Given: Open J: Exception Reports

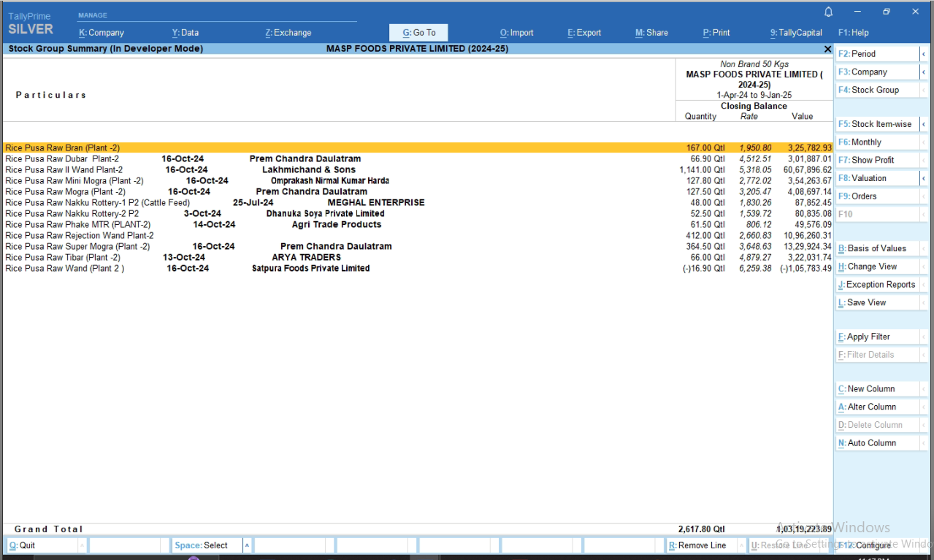Looking at the screenshot, I should click(x=877, y=285).
